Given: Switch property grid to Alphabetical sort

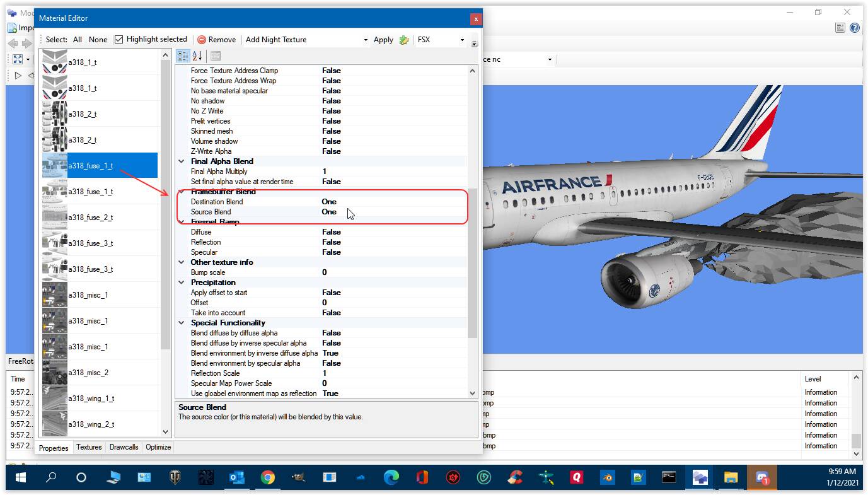Looking at the screenshot, I should 197,56.
